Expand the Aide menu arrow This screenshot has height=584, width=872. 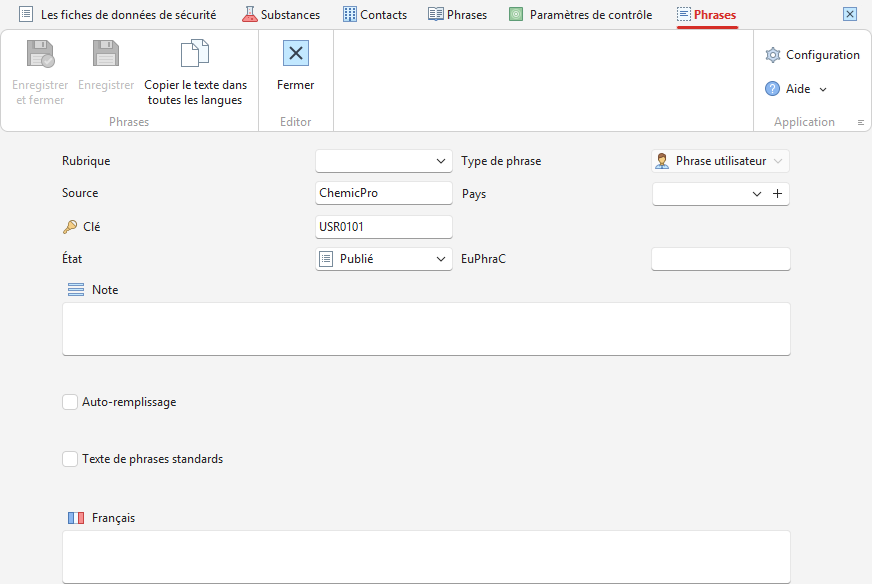point(823,90)
